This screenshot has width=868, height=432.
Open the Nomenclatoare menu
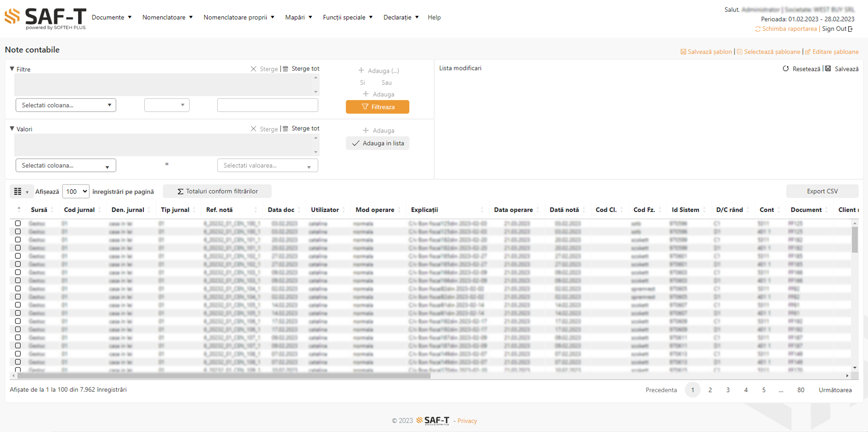tap(167, 17)
